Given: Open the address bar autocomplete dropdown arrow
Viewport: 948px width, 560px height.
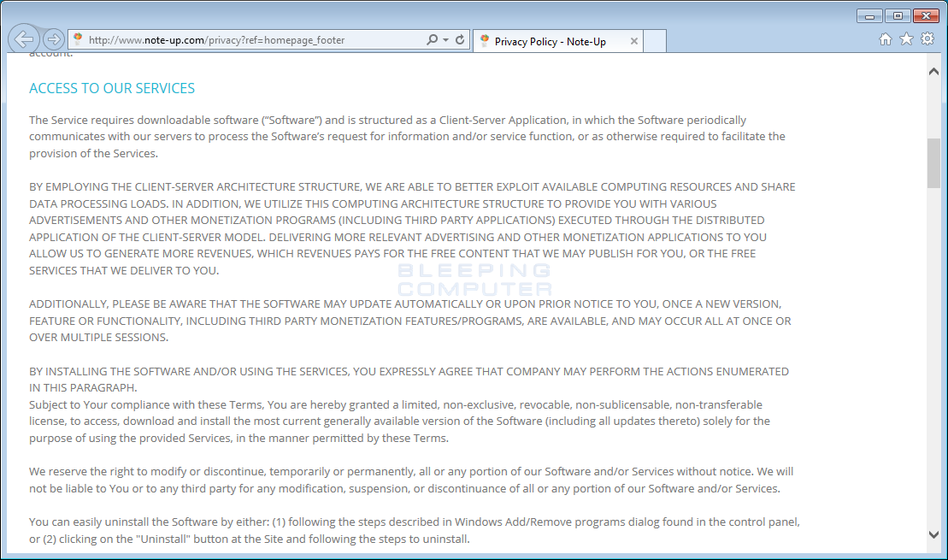Looking at the screenshot, I should [x=445, y=39].
